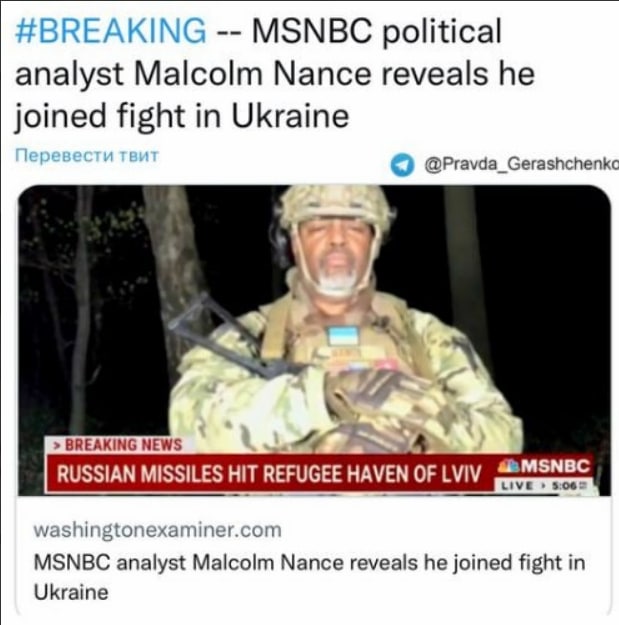This screenshot has height=625, width=619.
Task: Click the 5:06 time stamp in broadcast
Action: (566, 485)
